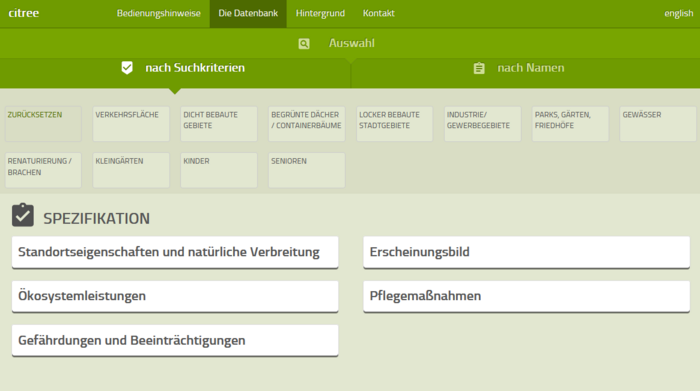Click the clipboard icon beside nach Namen
This screenshot has width=700, height=391.
(x=479, y=68)
